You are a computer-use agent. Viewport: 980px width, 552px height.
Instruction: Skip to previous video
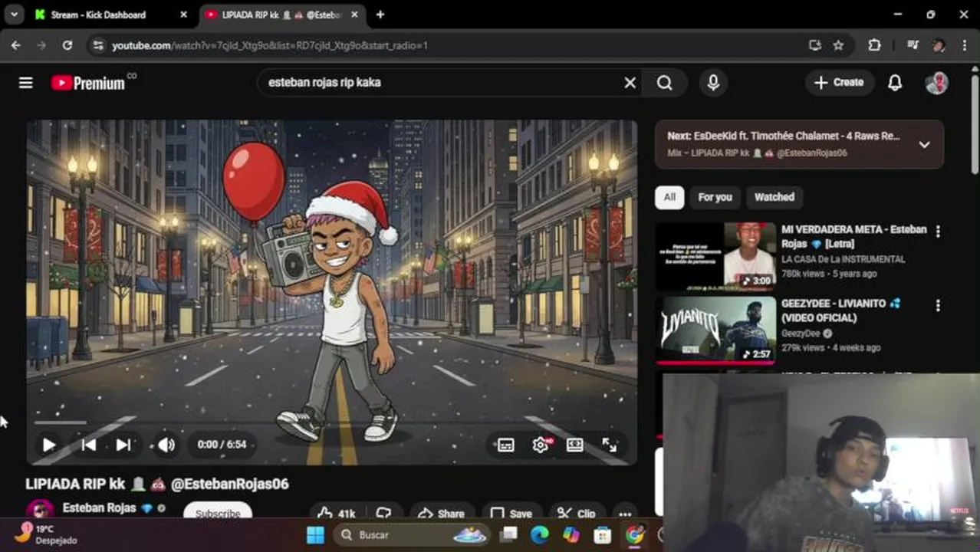(x=88, y=445)
